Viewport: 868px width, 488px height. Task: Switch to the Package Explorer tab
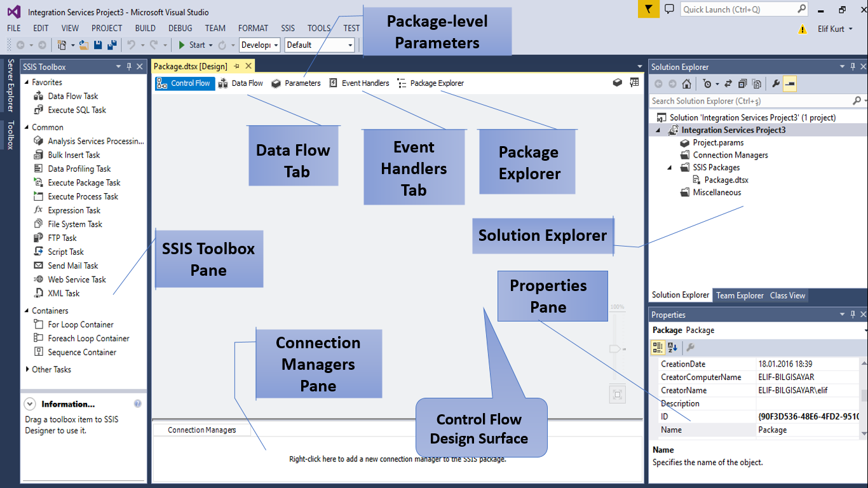(x=430, y=83)
